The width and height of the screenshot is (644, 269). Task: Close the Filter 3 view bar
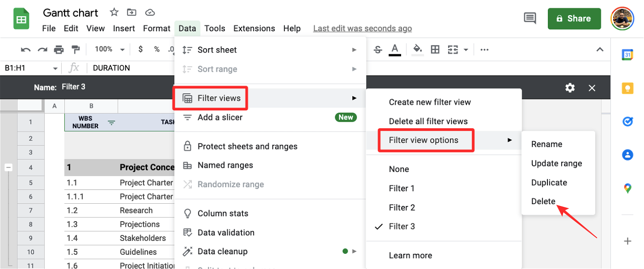pos(592,87)
